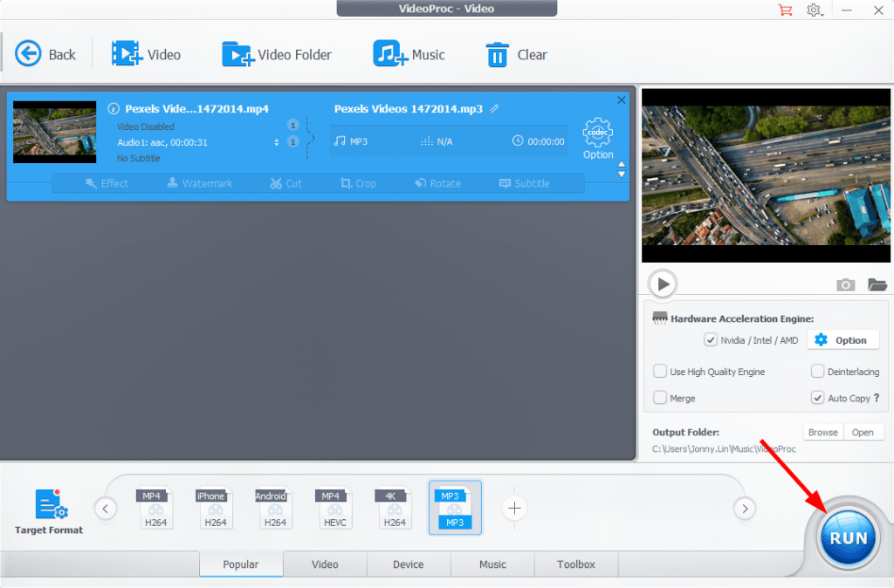Open the Subtitle tool
Image resolution: width=894 pixels, height=588 pixels.
pyautogui.click(x=524, y=183)
